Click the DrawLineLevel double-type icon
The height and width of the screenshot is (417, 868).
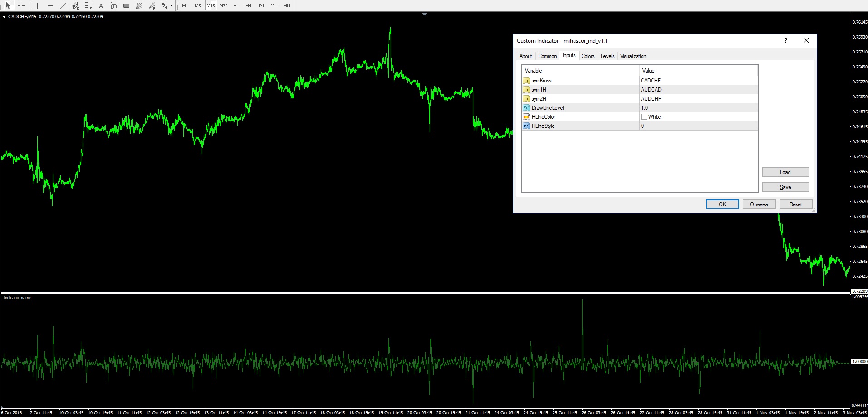tap(526, 108)
